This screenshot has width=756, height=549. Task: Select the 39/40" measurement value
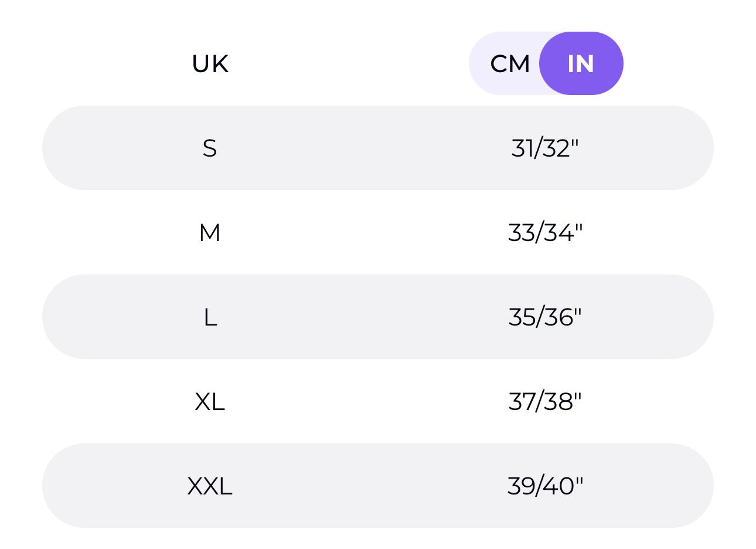point(545,486)
